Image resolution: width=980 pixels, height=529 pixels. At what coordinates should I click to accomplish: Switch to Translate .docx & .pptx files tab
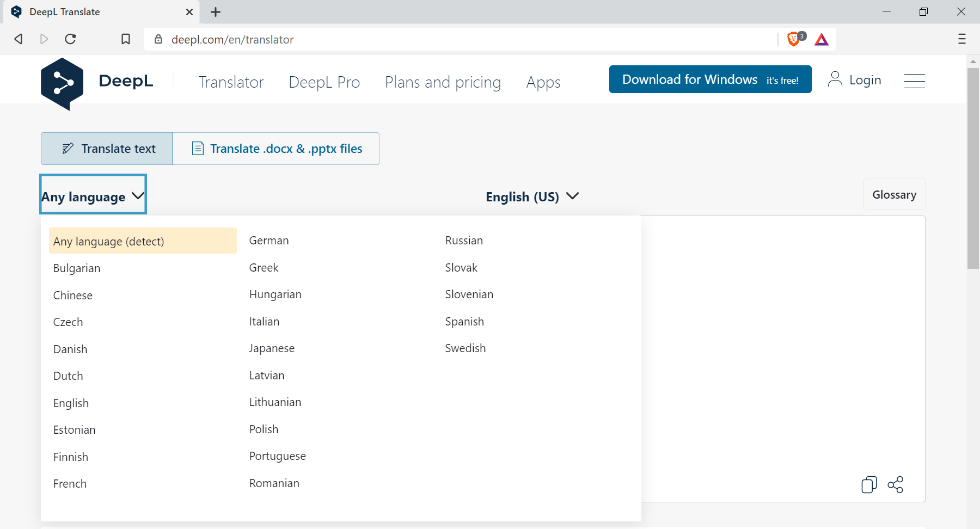(276, 149)
